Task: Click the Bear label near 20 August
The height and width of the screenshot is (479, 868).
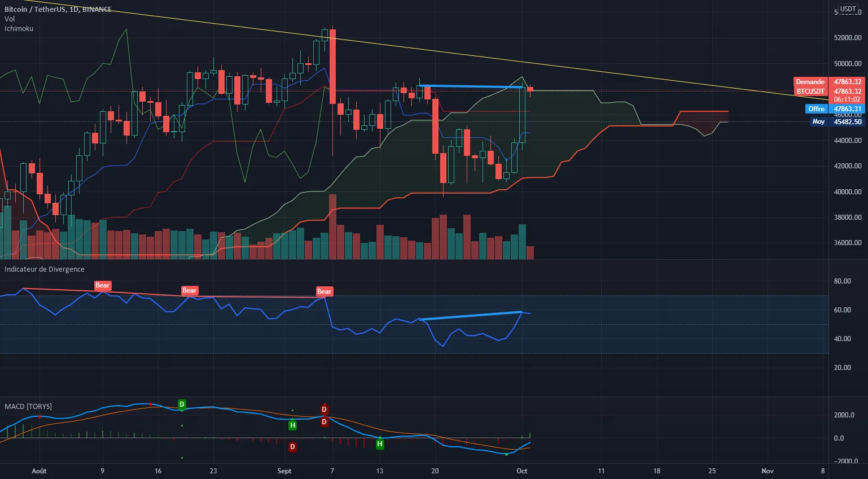Action: pyautogui.click(x=189, y=290)
